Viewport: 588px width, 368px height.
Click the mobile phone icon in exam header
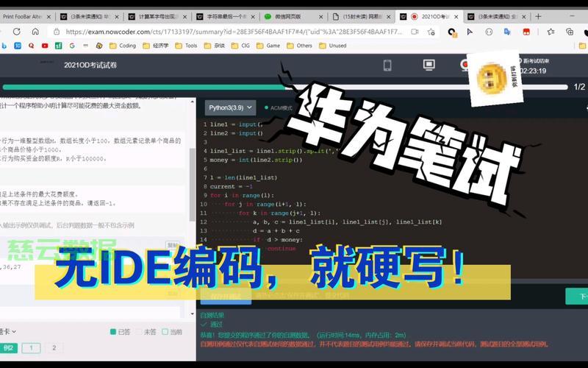tap(387, 65)
